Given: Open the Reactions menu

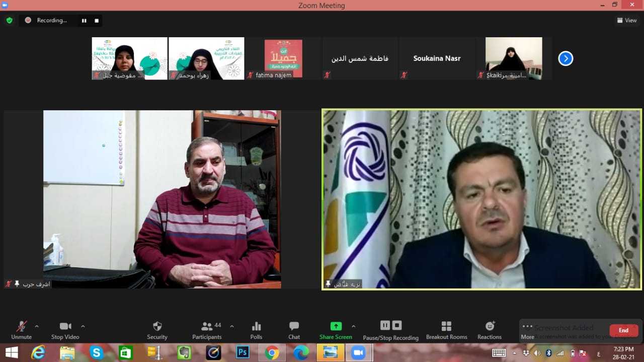Looking at the screenshot, I should tap(490, 330).
